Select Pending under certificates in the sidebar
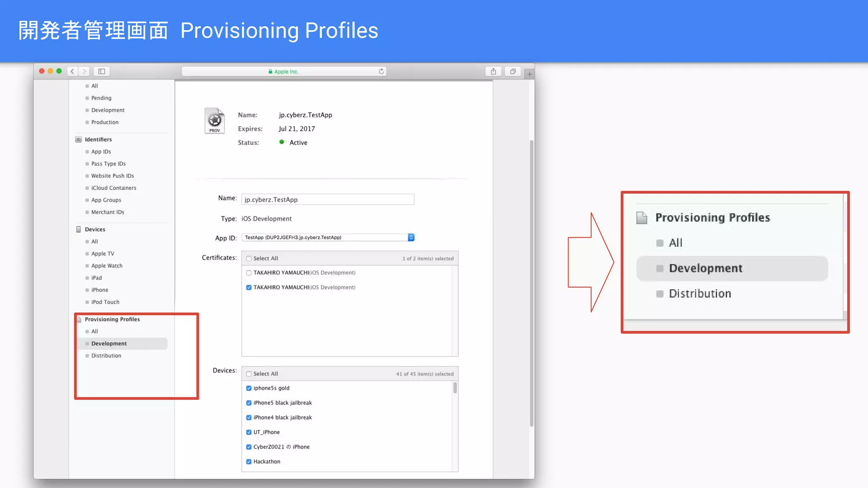Screen dimensions: 868x488 coord(101,98)
